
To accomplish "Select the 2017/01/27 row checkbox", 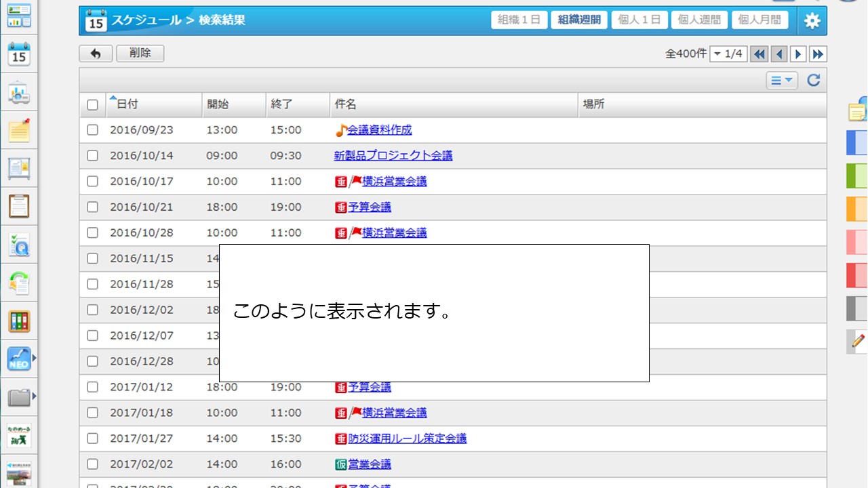I will tap(92, 439).
